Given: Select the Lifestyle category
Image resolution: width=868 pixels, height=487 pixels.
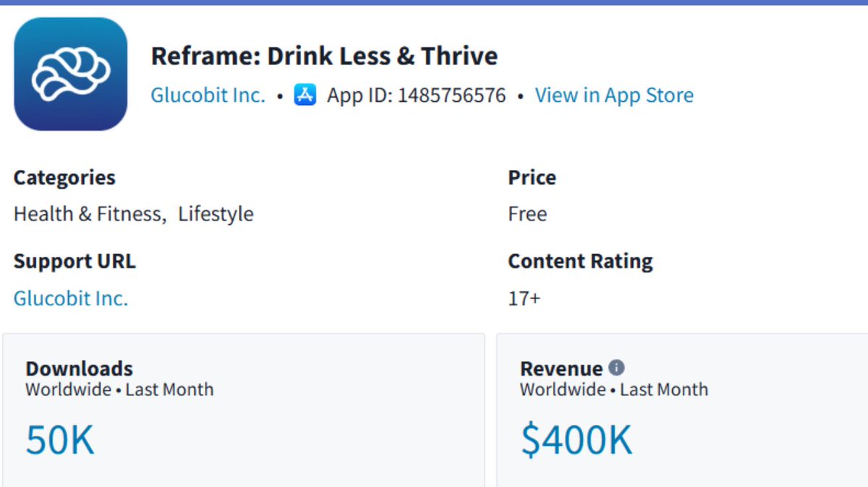Looking at the screenshot, I should tap(216, 214).
